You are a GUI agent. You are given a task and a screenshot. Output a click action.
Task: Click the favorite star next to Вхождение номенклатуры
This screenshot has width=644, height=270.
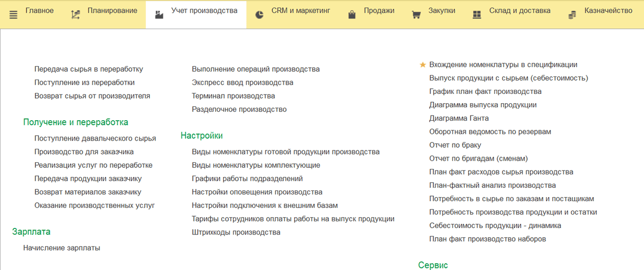(x=423, y=65)
